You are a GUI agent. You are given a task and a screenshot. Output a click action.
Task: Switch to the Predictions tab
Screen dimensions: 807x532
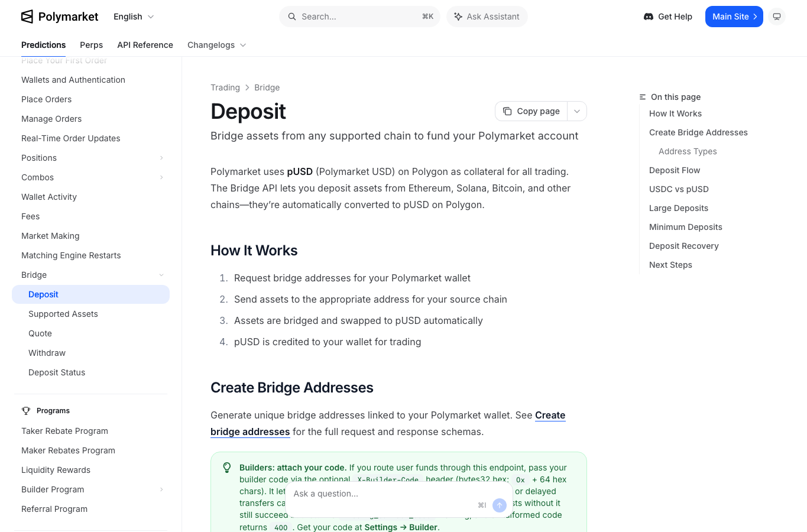coord(44,45)
